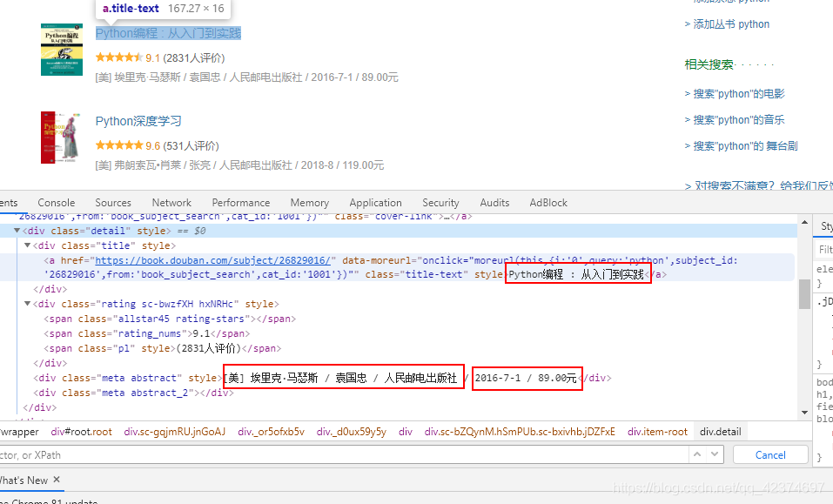Collapse the div class="rating sc-bwzfXH" node
The width and height of the screenshot is (833, 504).
[27, 304]
